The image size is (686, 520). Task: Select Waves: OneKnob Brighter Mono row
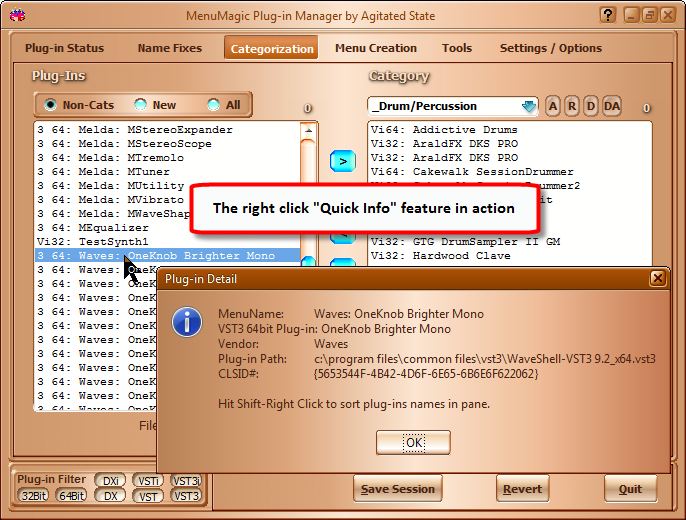[x=167, y=256]
